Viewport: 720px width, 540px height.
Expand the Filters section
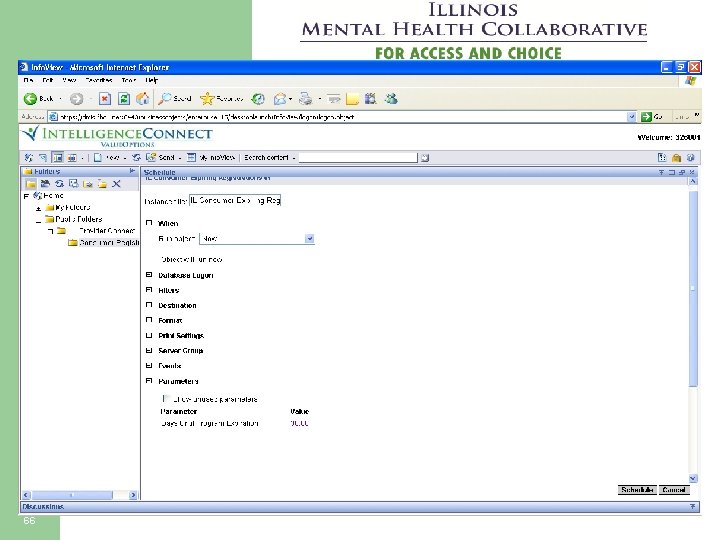(x=149, y=290)
